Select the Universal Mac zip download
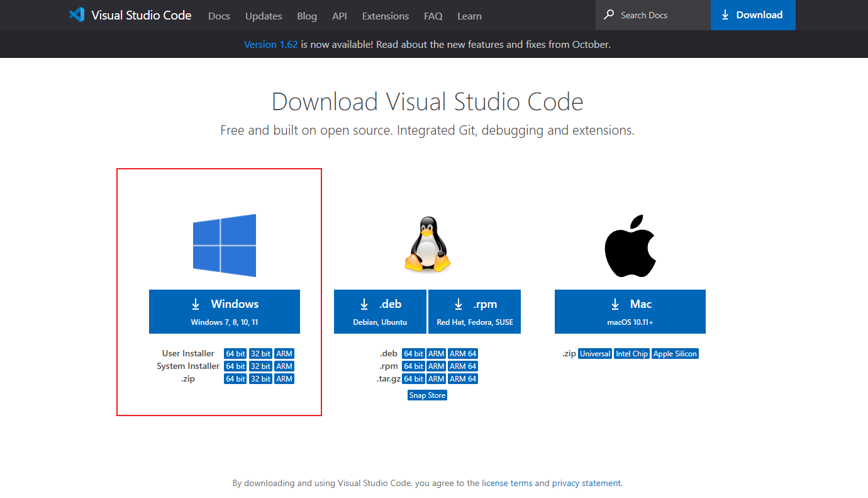This screenshot has height=498, width=868. click(x=594, y=353)
